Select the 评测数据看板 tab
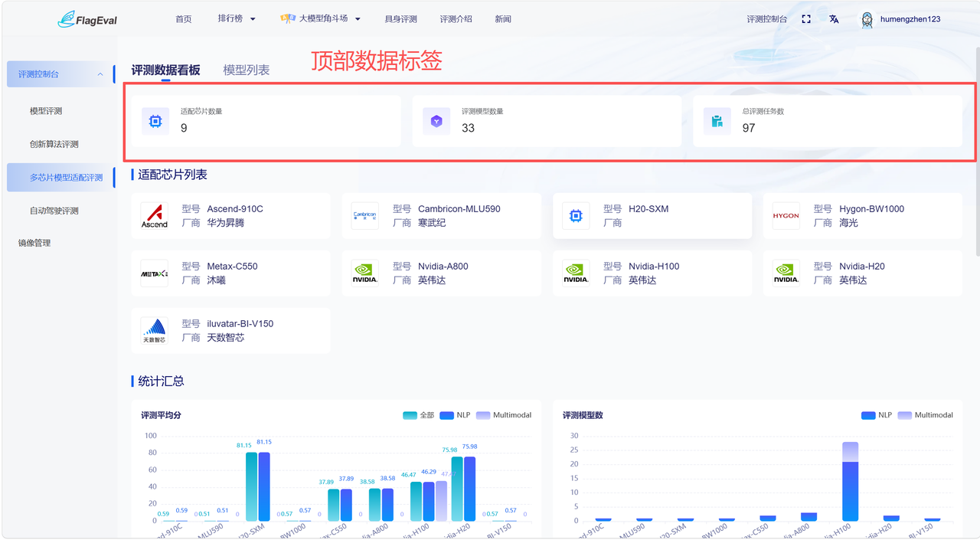 (x=165, y=70)
